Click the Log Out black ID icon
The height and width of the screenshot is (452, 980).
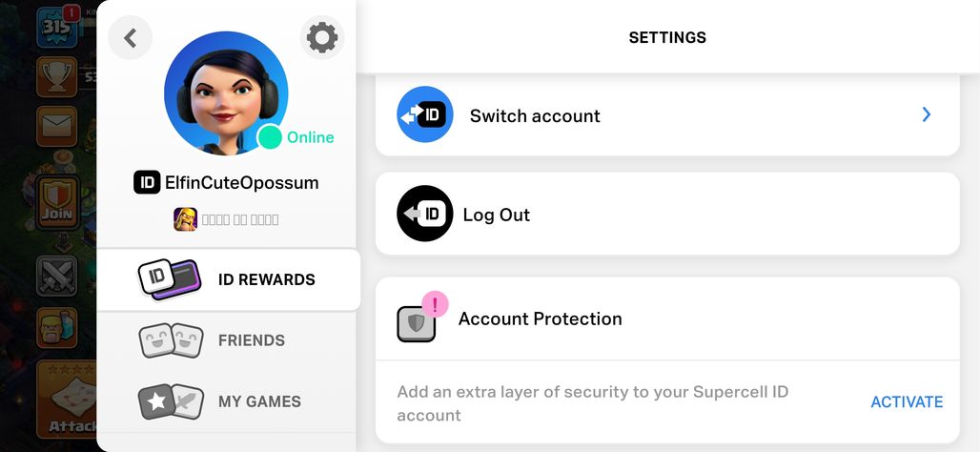pos(425,214)
